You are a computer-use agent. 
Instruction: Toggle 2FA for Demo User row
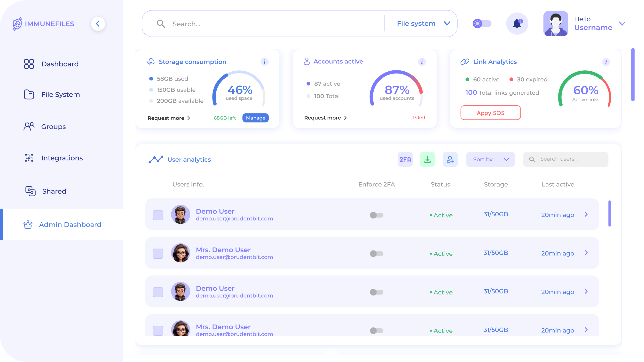[x=377, y=214]
